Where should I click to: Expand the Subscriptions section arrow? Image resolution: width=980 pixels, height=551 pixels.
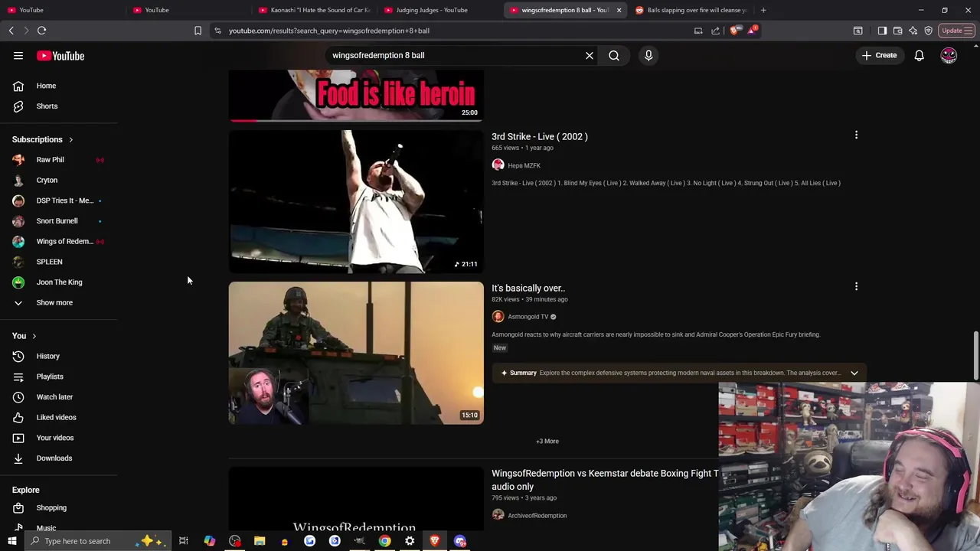coord(70,140)
